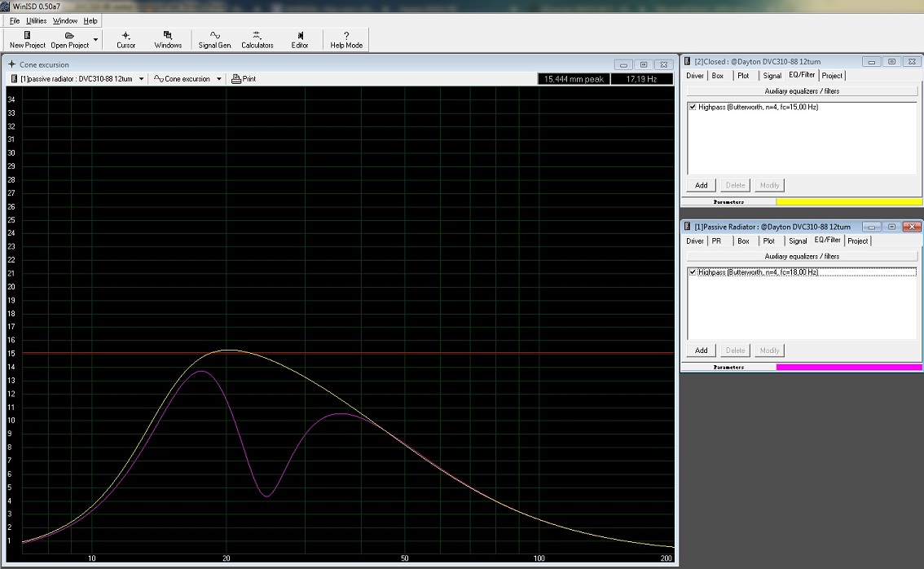This screenshot has width=924, height=569.
Task: Expand the Cone excursion graph type dropdown
Action: click(218, 78)
